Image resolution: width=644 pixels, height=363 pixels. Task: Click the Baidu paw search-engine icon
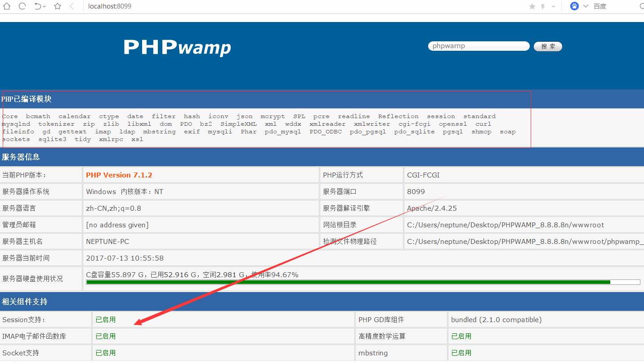[x=574, y=6]
